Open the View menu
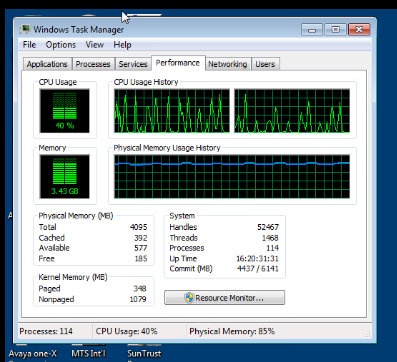The image size is (397, 362). coord(95,45)
